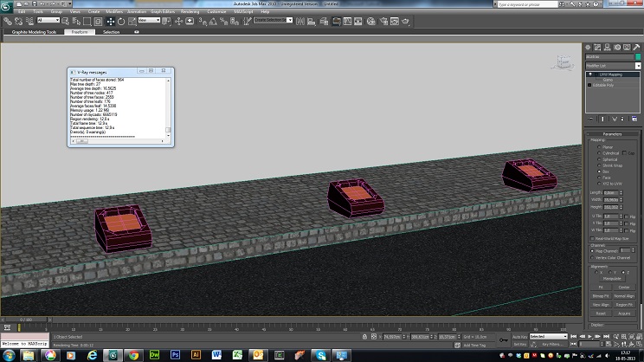Toggle the 3D Snaps icon
Image resolution: width=644 pixels, height=362 pixels.
(x=203, y=21)
